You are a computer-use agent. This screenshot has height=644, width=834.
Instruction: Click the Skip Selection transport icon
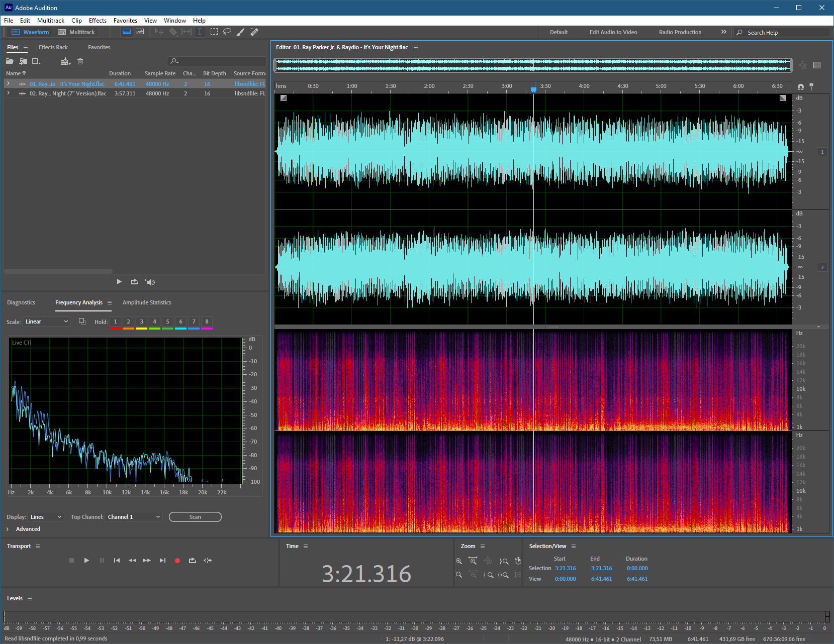pos(208,560)
